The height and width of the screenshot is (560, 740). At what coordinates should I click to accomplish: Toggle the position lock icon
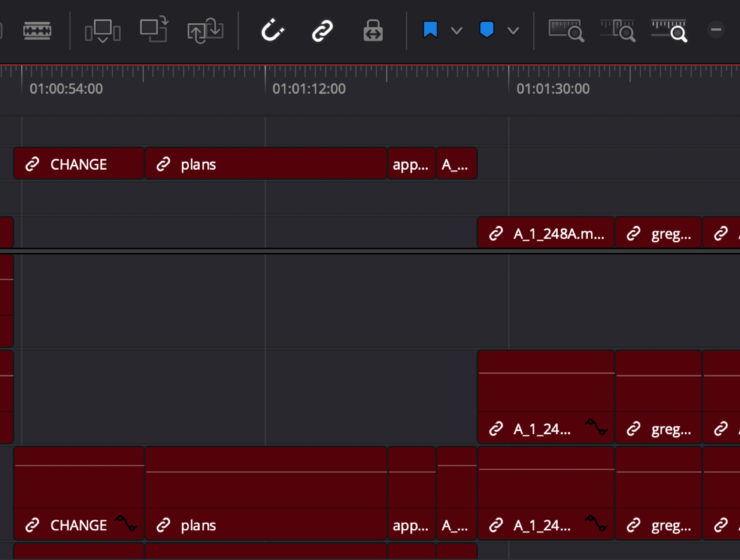click(x=373, y=31)
